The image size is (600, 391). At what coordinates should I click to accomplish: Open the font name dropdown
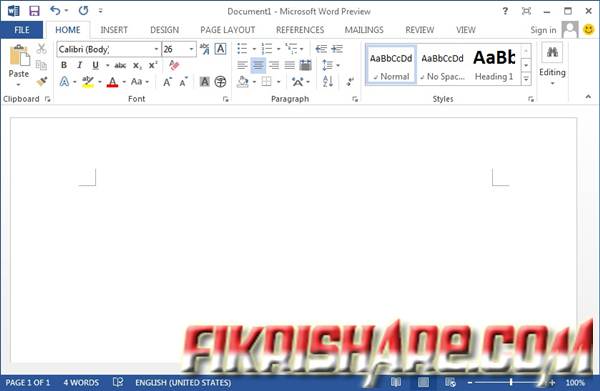[156, 49]
